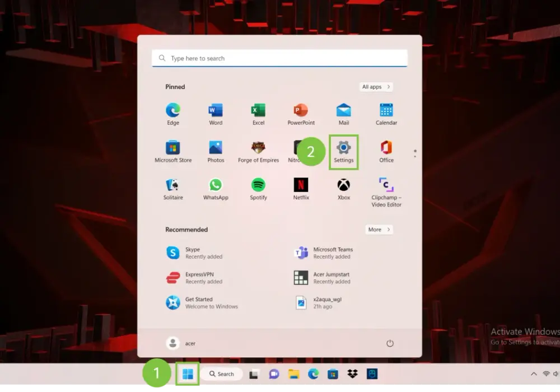
Task: Open File Explorer on the taskbar
Action: [293, 374]
